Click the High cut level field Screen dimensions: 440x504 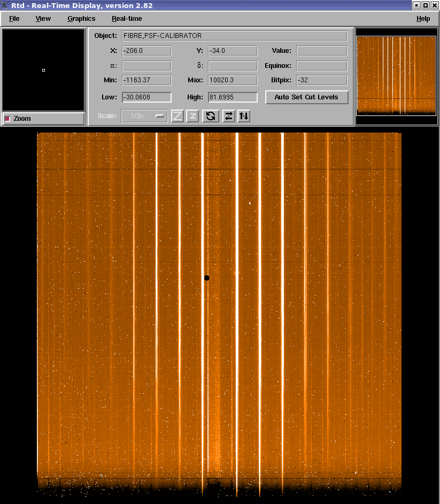coord(233,97)
